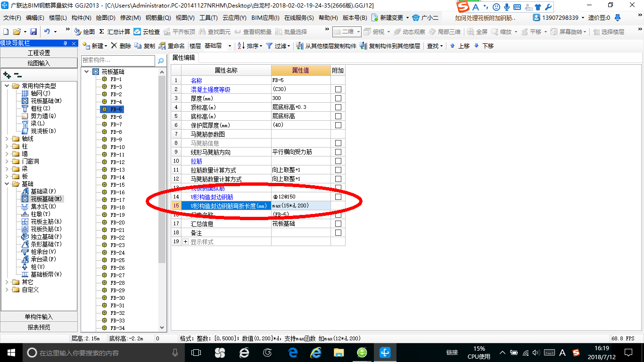Switch to 绘图 drawing mode
This screenshot has width=644, height=362.
(84, 32)
